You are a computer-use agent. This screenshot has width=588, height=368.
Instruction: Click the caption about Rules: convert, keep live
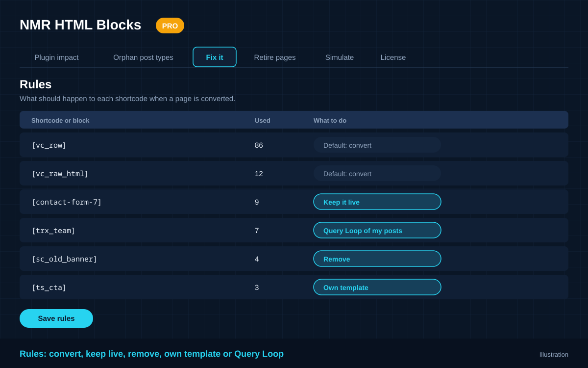pos(151,354)
